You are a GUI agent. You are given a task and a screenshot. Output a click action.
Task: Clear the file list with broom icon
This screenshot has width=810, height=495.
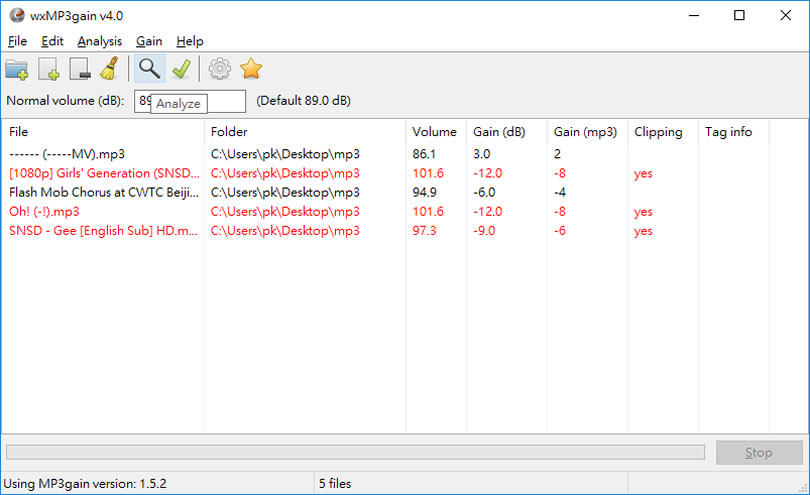[x=111, y=69]
